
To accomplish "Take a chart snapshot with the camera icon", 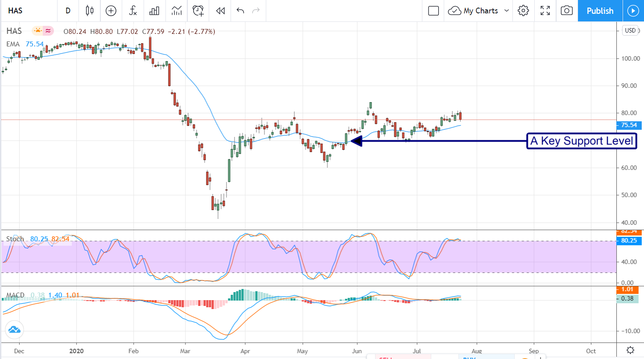I will (x=566, y=11).
